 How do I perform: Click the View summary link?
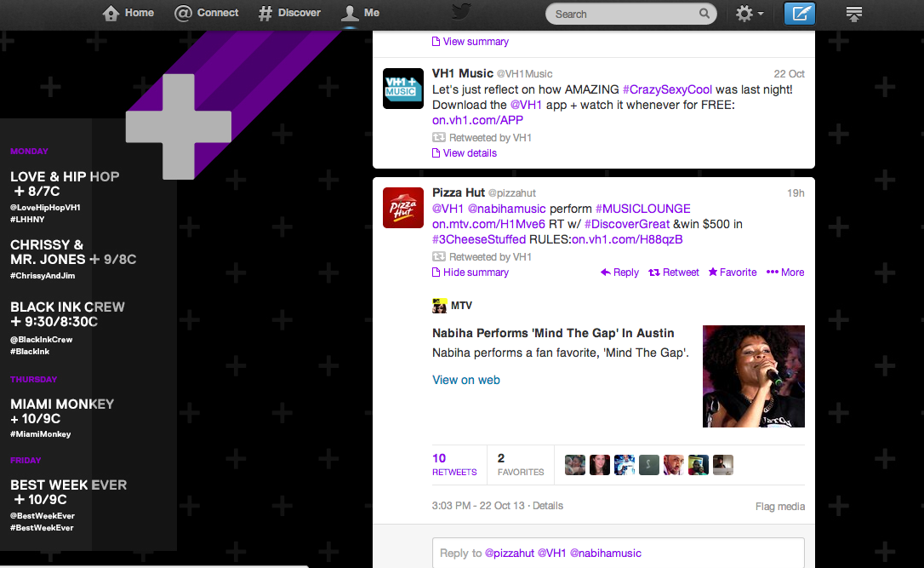pos(471,41)
